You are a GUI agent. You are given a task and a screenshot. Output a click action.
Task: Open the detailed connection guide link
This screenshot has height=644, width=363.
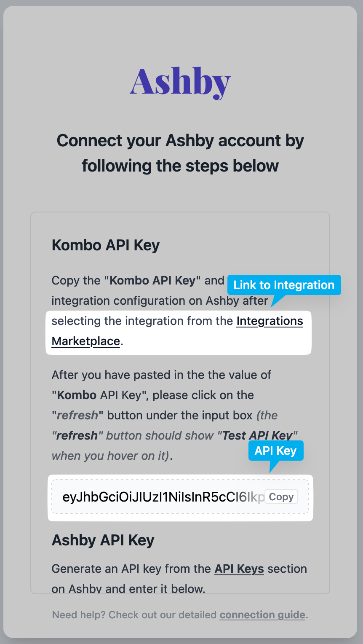[262, 615]
